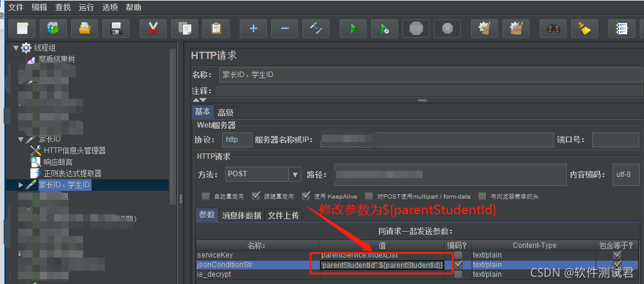Screen dimensions: 644x284
Task: Click the collapse arrows below 注释
Action: point(199,100)
